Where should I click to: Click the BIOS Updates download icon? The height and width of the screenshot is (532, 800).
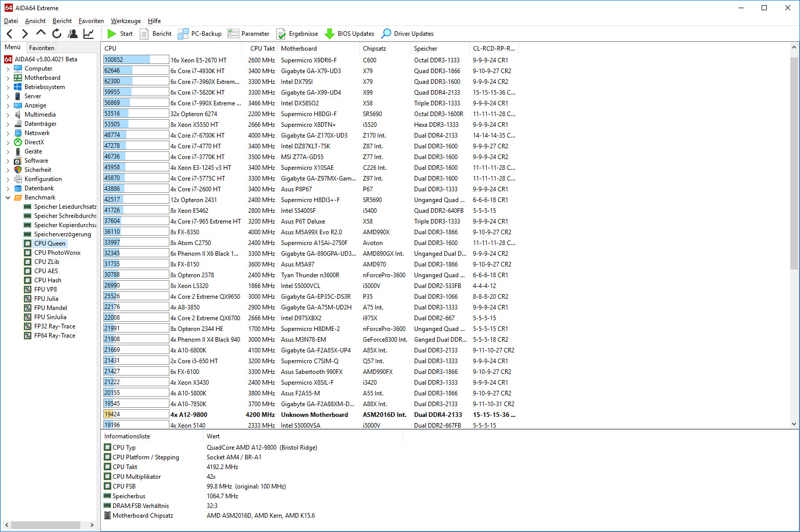point(330,34)
